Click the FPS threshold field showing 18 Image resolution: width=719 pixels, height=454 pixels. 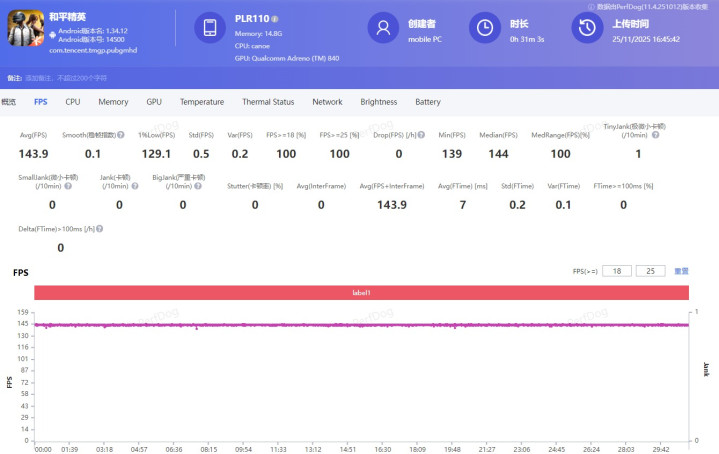(617, 271)
